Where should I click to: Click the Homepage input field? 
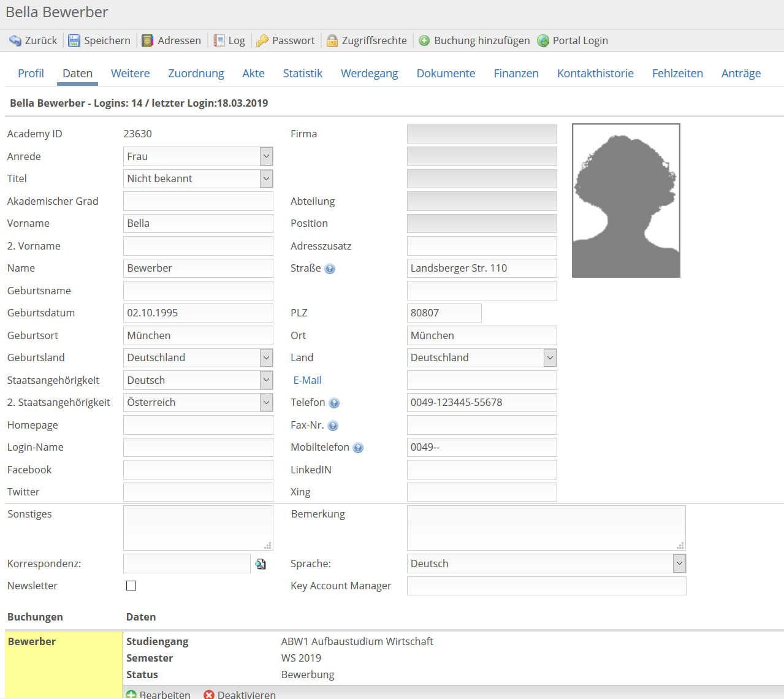198,425
